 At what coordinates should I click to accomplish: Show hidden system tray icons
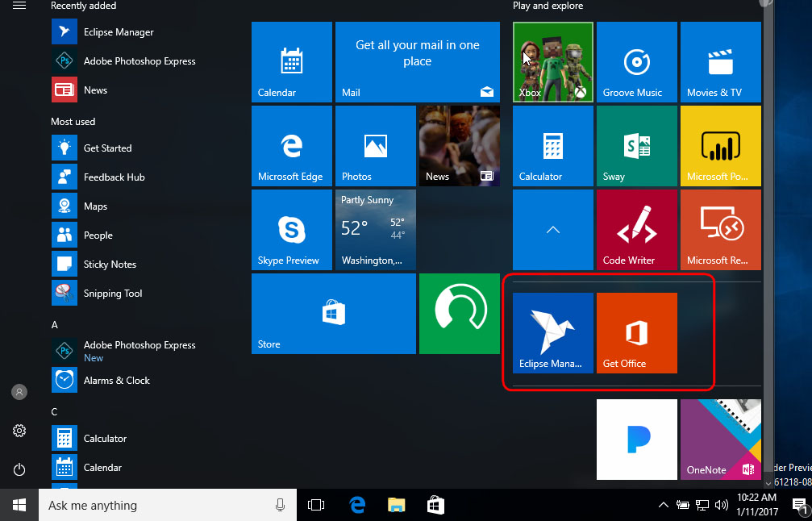(663, 505)
